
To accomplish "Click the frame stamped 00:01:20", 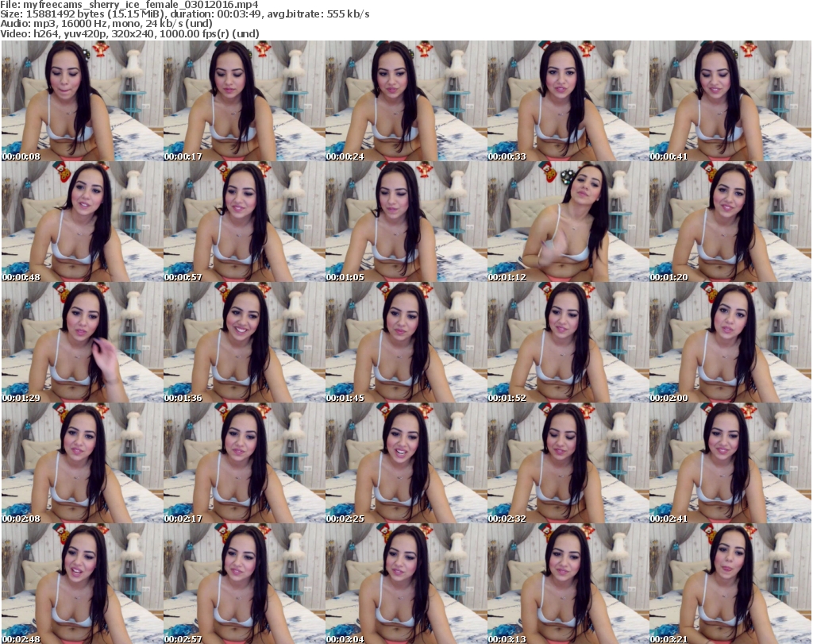I will pyautogui.click(x=730, y=222).
